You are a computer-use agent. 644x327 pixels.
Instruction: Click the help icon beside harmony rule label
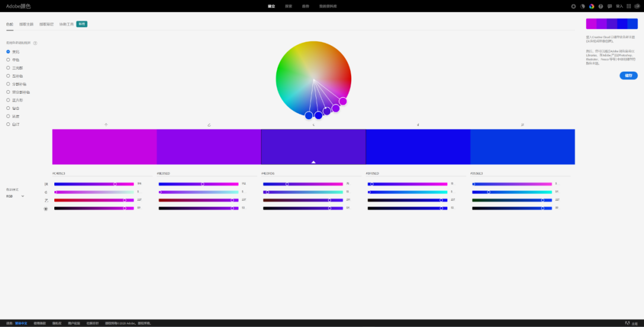click(35, 43)
